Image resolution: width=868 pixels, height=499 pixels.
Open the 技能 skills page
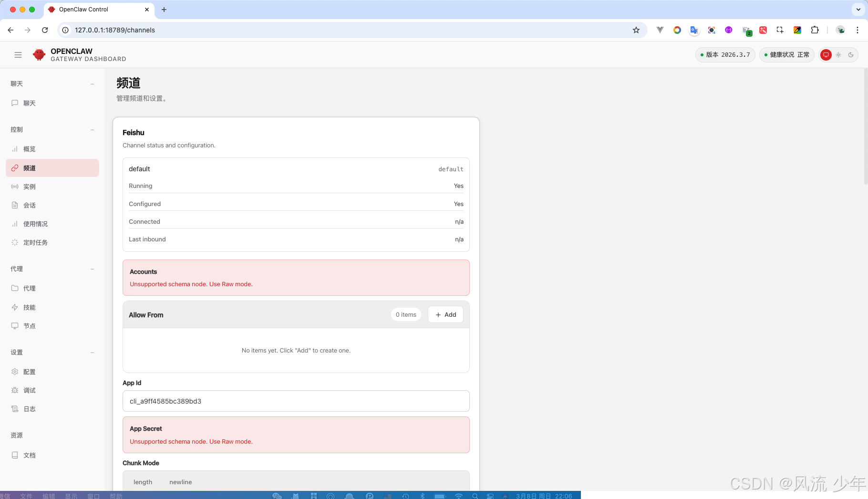coord(29,307)
